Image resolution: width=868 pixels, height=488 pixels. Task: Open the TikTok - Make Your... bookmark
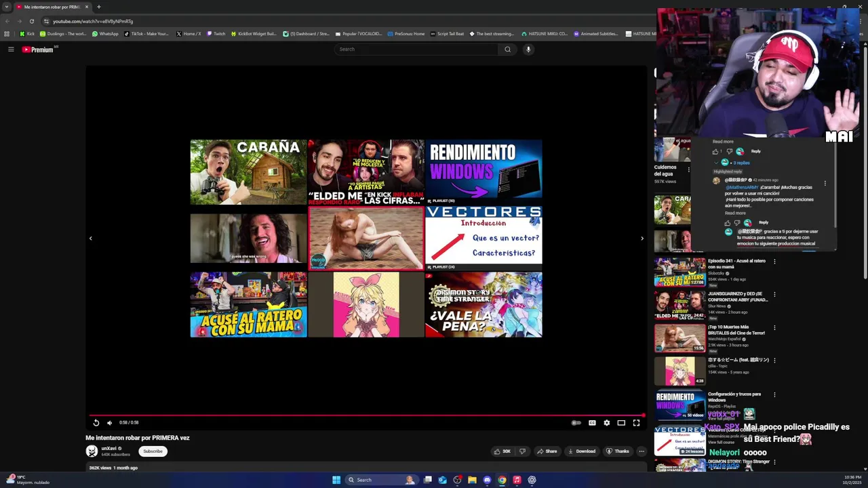[x=146, y=34]
